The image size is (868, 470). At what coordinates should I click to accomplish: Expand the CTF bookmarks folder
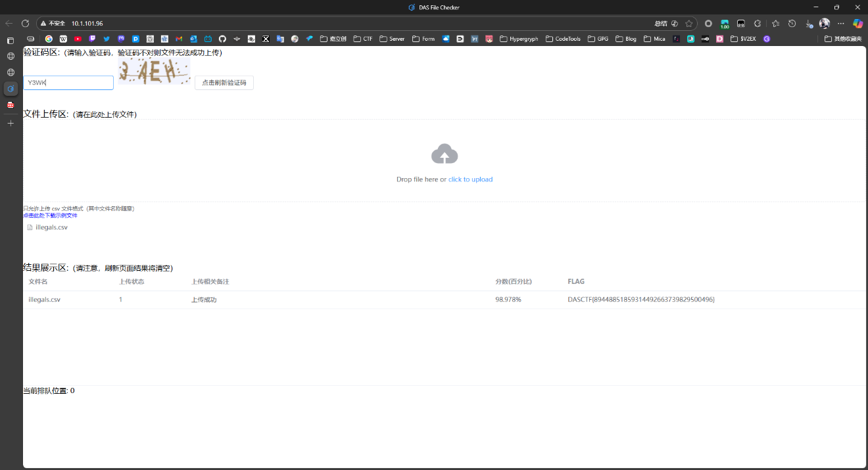(x=362, y=39)
